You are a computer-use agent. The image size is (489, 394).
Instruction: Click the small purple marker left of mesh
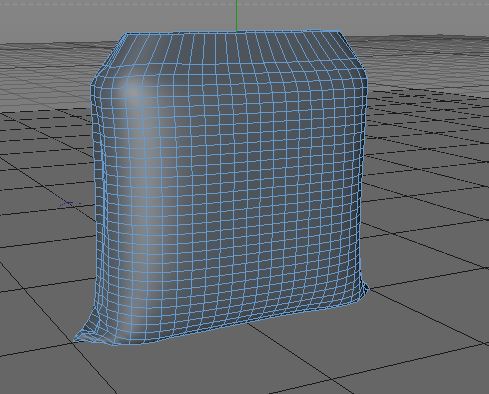pos(69,203)
